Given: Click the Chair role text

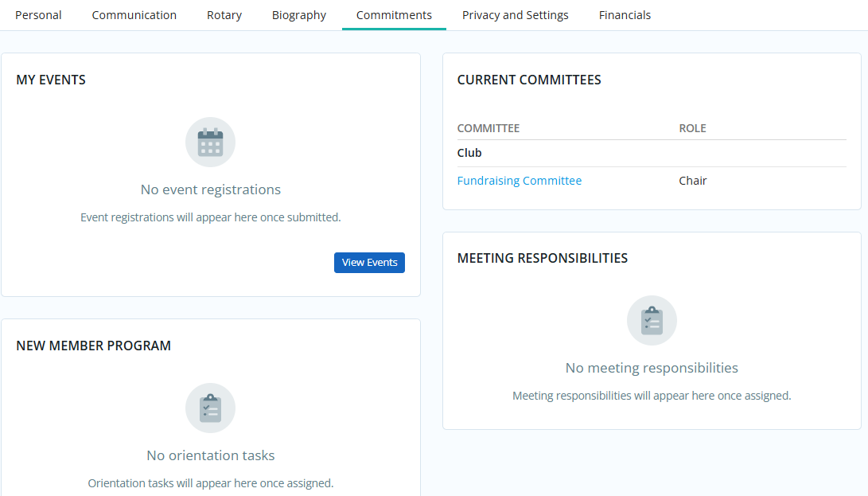Looking at the screenshot, I should click(x=693, y=181).
